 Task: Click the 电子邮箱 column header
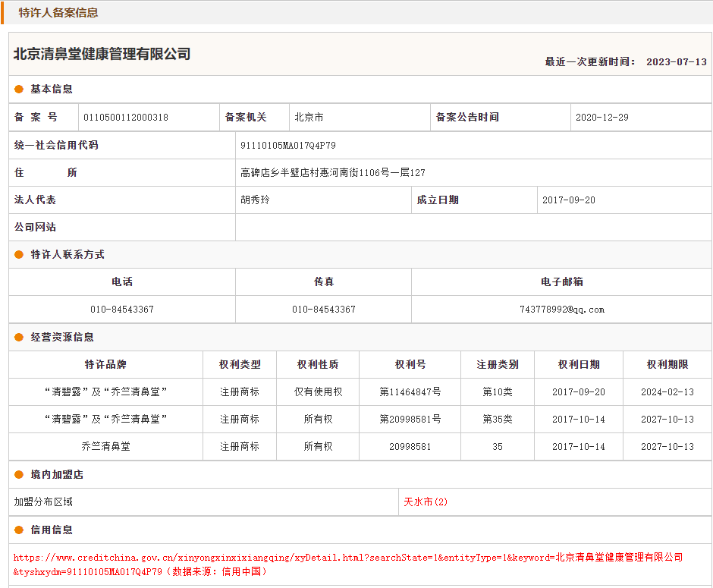tap(561, 282)
